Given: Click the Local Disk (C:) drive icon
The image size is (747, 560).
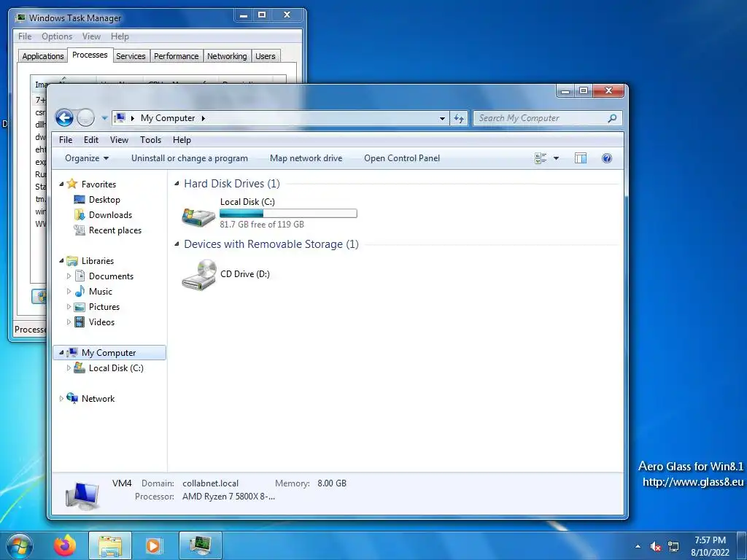Looking at the screenshot, I should click(198, 217).
